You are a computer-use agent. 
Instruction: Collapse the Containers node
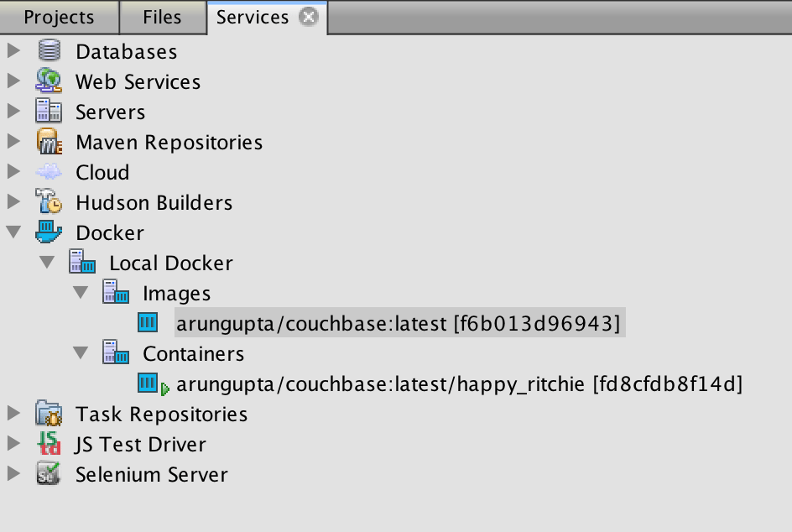[81, 353]
